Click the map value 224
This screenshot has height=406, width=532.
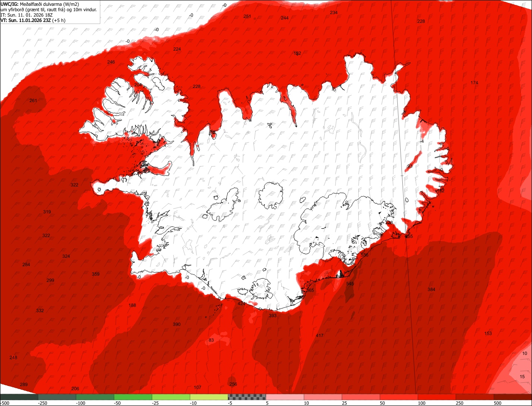[177, 49]
